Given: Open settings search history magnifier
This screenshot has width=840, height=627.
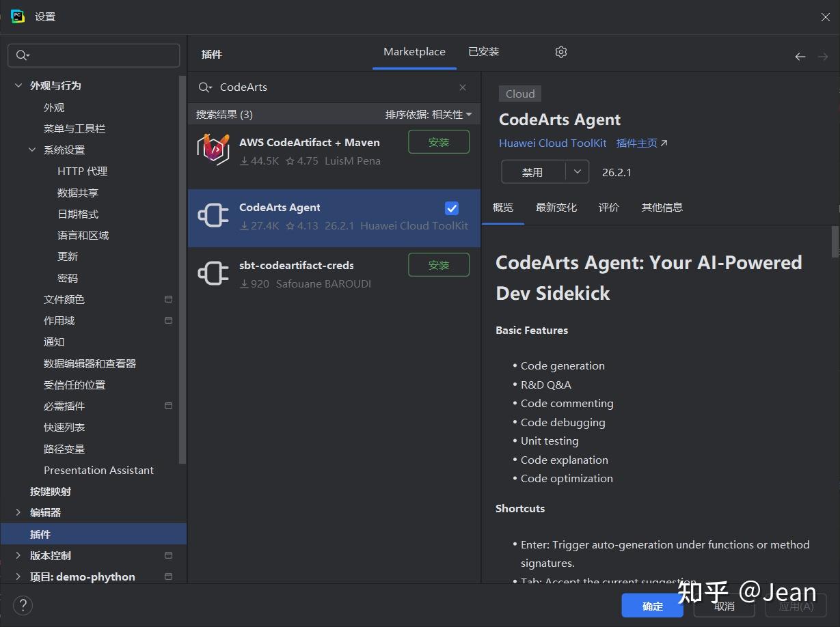Looking at the screenshot, I should point(23,55).
